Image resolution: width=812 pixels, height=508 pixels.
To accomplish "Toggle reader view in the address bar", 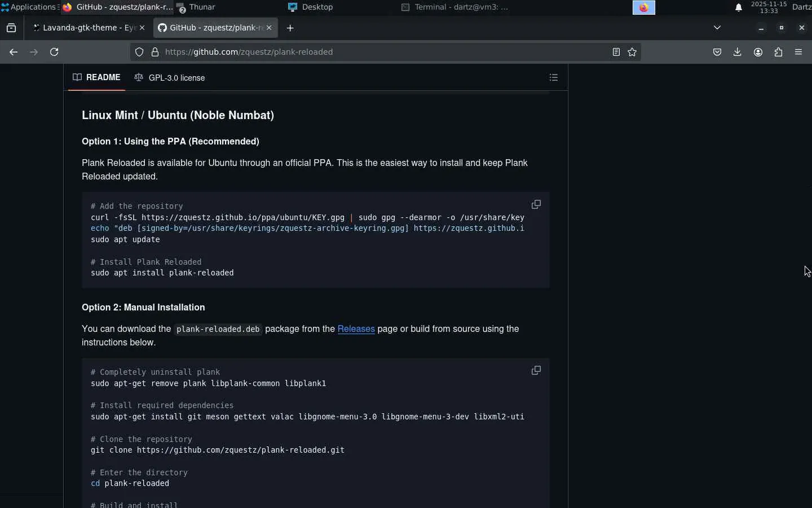I will (x=616, y=52).
